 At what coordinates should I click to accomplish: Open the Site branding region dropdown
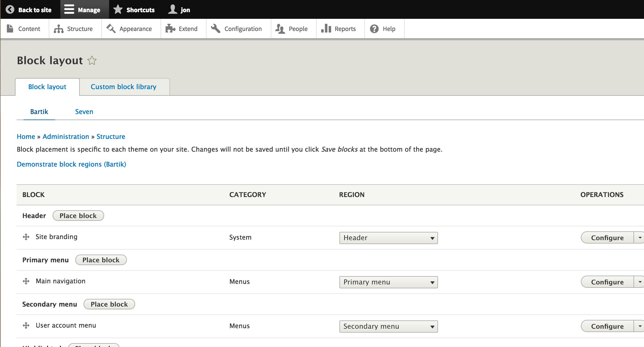pos(388,238)
